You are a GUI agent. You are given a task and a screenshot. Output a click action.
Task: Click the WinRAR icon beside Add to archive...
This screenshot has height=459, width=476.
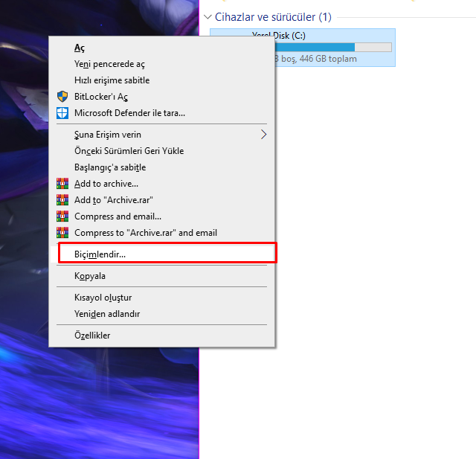click(62, 184)
